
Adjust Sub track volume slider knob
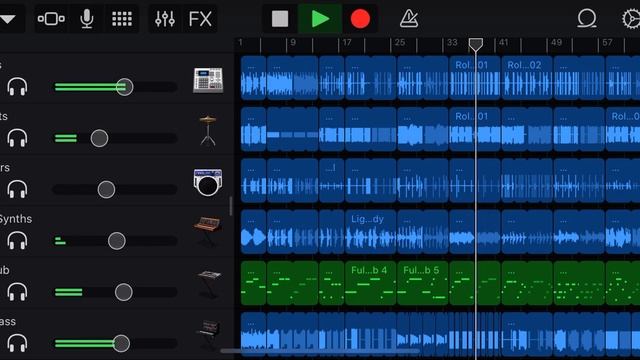tap(124, 292)
